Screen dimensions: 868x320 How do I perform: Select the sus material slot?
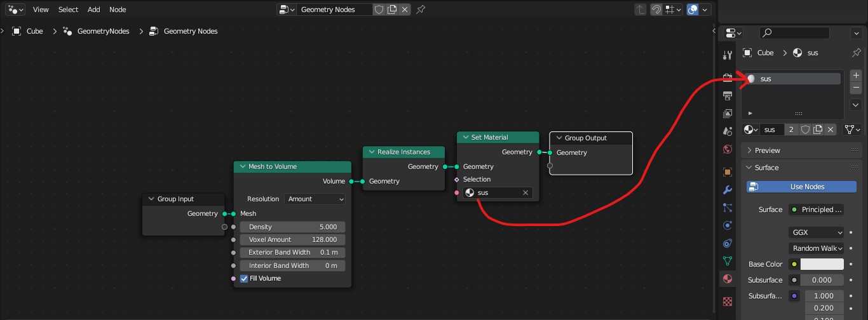click(792, 79)
